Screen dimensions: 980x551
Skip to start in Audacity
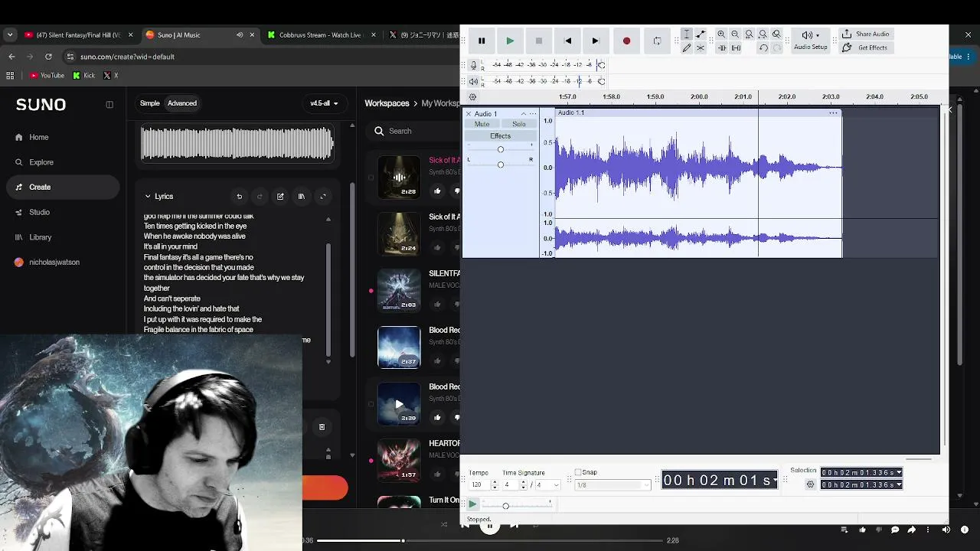pos(567,41)
